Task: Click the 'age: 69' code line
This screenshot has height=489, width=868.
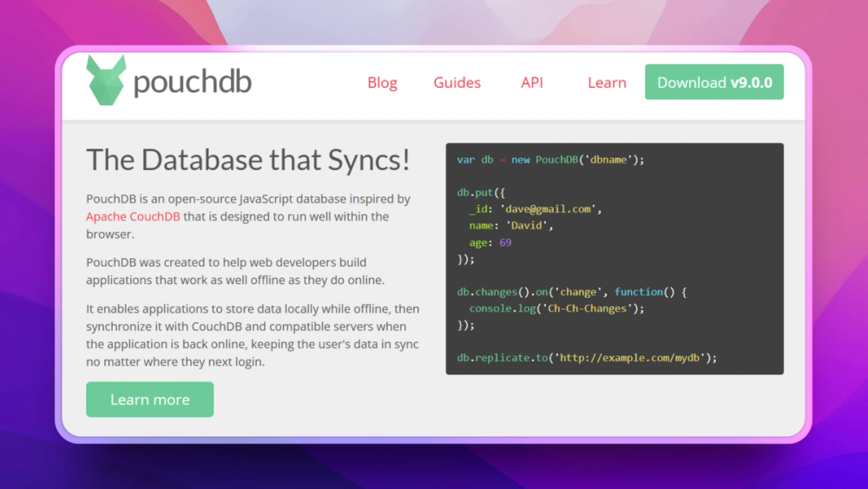Action: pos(490,242)
